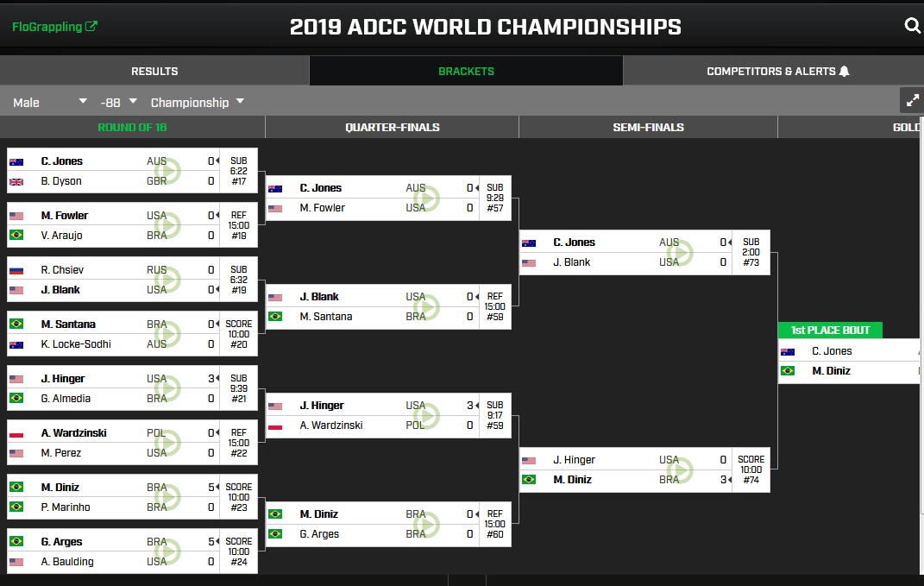924x586 pixels.
Task: Expand the bracket to fullscreen view
Action: (912, 100)
